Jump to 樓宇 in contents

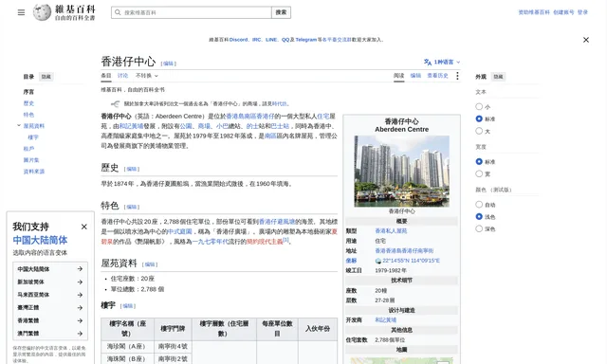pyautogui.click(x=33, y=137)
